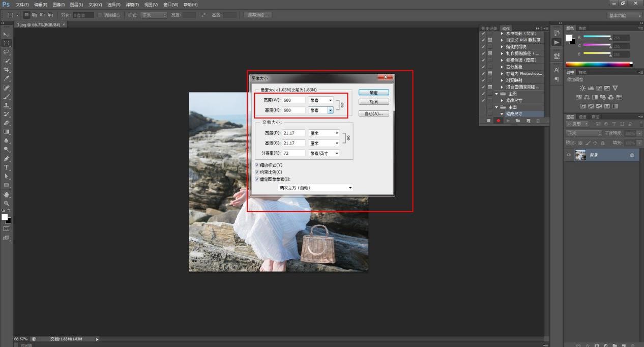Click the 高度(H) pixel value field
This screenshot has height=347, width=644.
click(294, 110)
